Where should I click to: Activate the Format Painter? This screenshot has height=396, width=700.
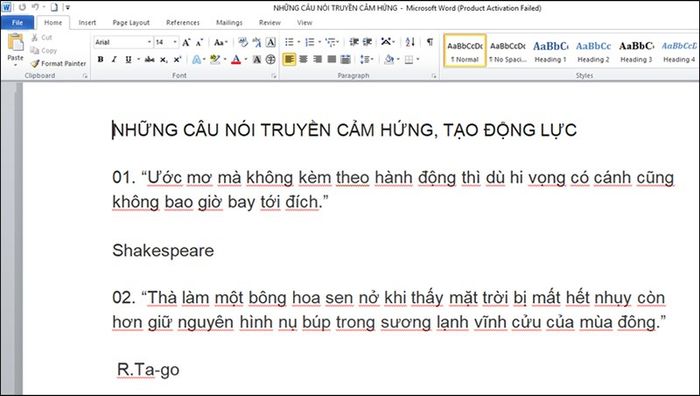[x=58, y=63]
